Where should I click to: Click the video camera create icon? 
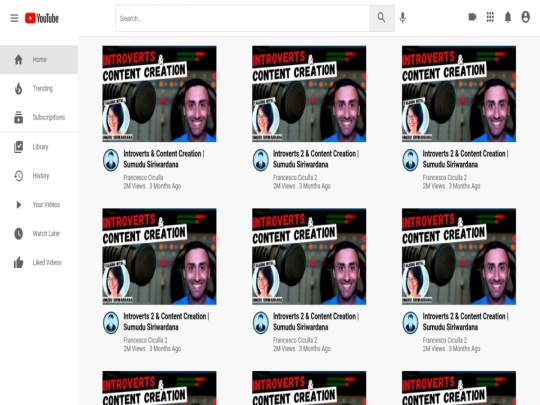tap(472, 17)
